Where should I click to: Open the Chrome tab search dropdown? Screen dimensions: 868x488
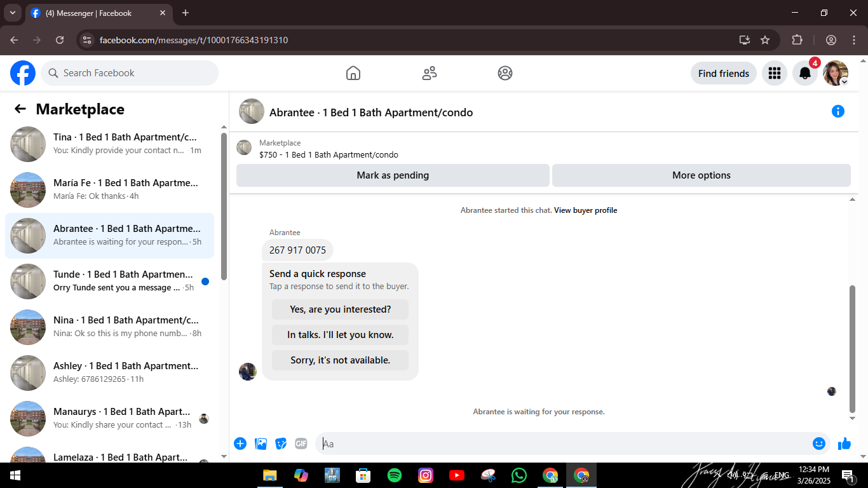(x=12, y=13)
